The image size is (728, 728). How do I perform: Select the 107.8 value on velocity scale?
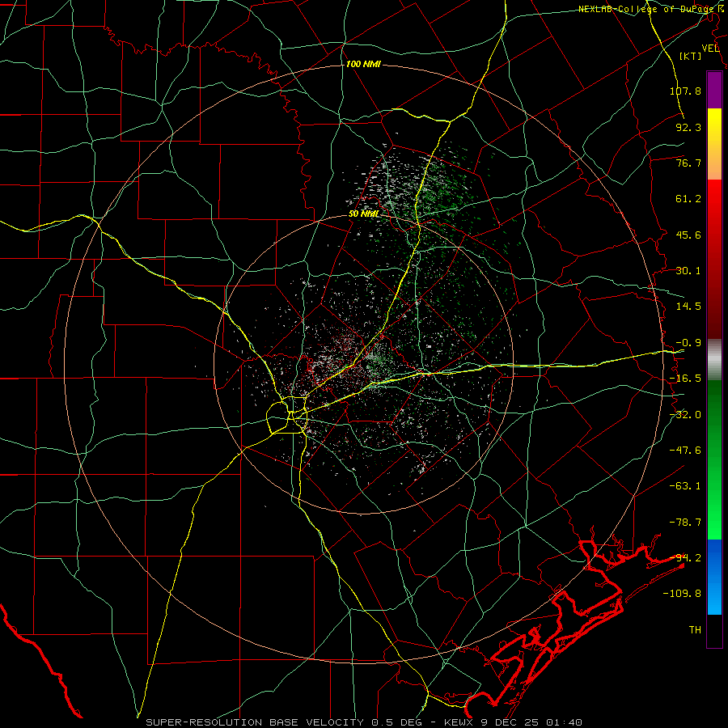[685, 91]
